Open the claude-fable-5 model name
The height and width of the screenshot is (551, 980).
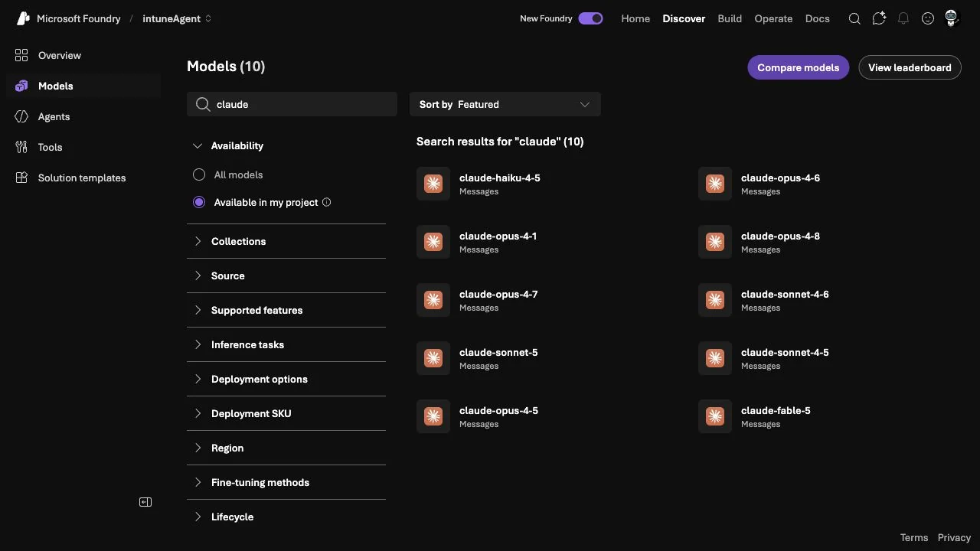[776, 410]
